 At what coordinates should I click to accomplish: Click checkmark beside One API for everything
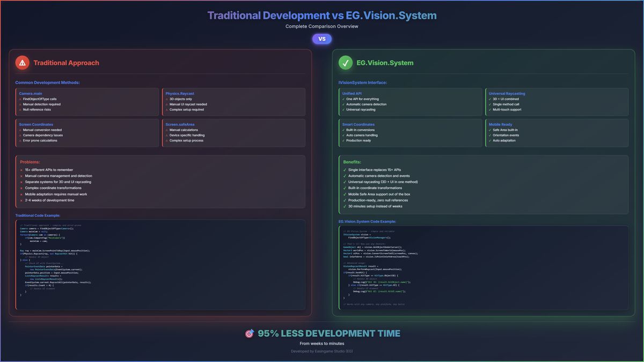coord(344,99)
